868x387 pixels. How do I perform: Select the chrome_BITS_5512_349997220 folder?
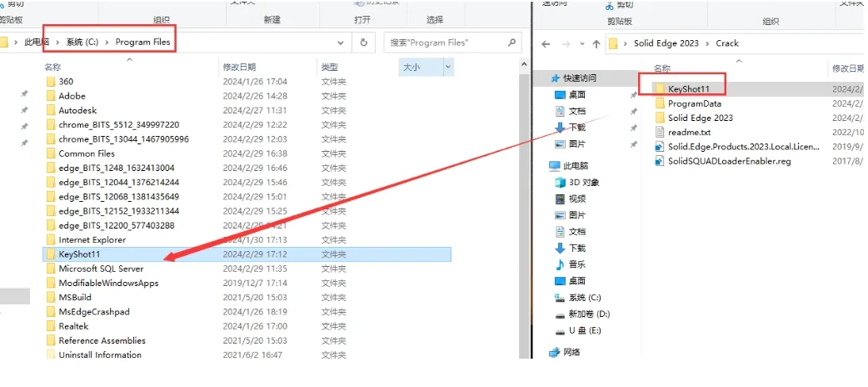[248, 125]
